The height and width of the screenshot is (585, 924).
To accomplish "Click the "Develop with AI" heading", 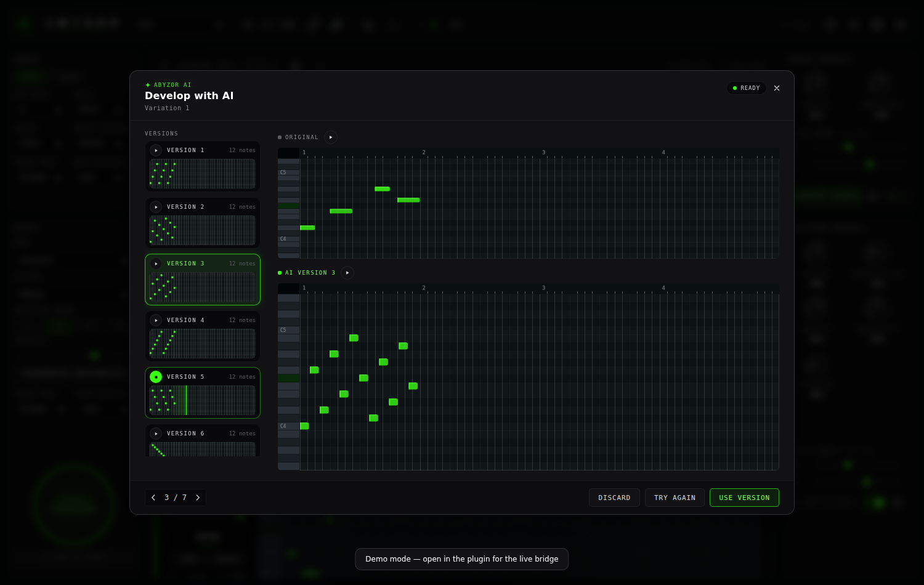I will pyautogui.click(x=189, y=95).
